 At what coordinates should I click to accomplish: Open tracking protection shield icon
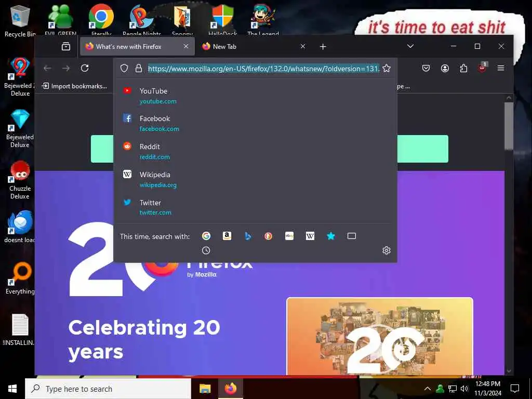pos(124,68)
